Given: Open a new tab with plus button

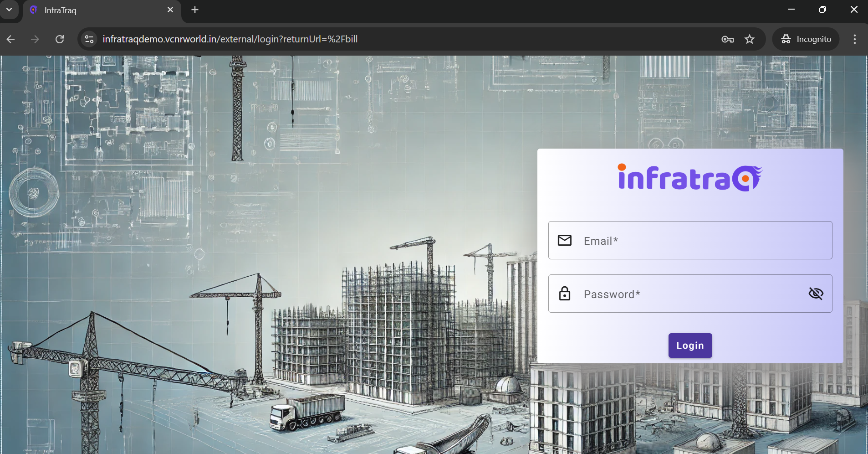Looking at the screenshot, I should [x=195, y=10].
